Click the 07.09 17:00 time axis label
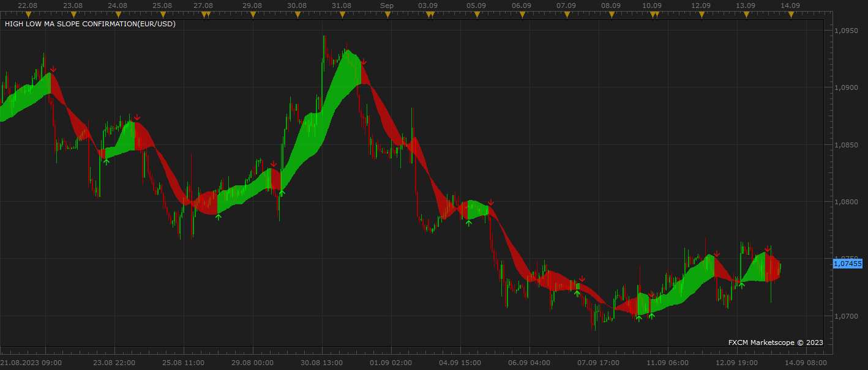The height and width of the screenshot is (370, 868). coord(598,363)
